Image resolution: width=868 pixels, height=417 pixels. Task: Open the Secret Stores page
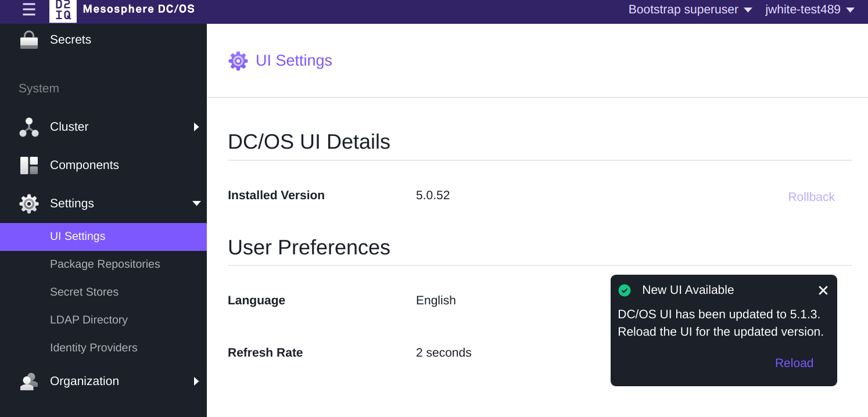click(84, 292)
